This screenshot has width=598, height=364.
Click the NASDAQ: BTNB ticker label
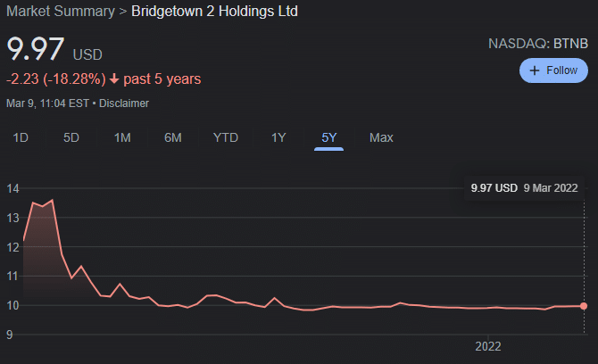coord(538,44)
